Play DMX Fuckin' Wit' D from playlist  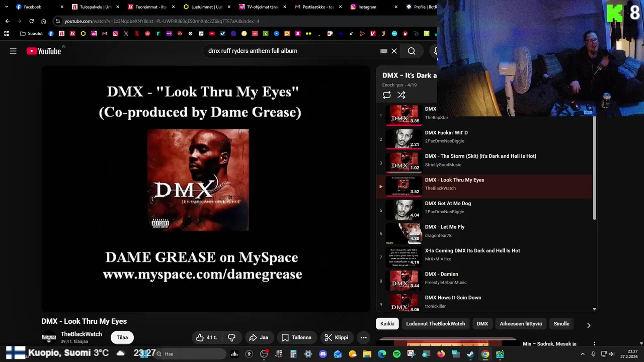click(485, 139)
